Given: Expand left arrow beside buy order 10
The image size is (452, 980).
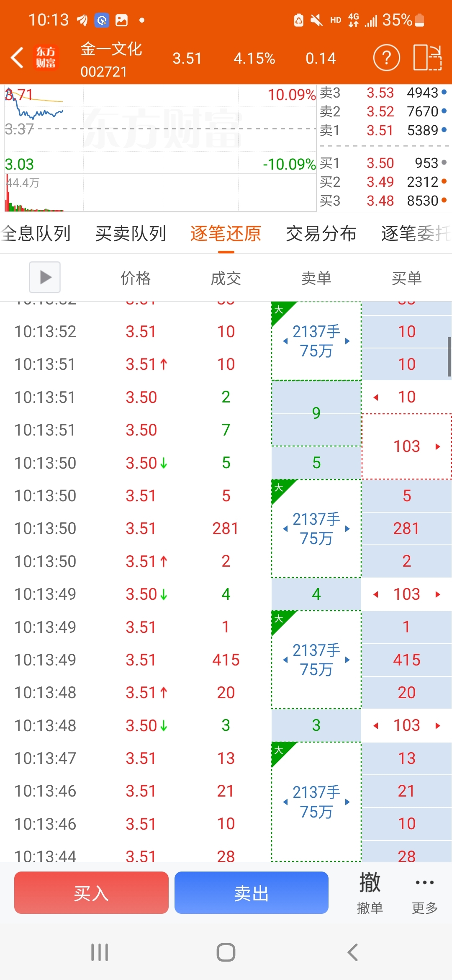Looking at the screenshot, I should pyautogui.click(x=376, y=397).
